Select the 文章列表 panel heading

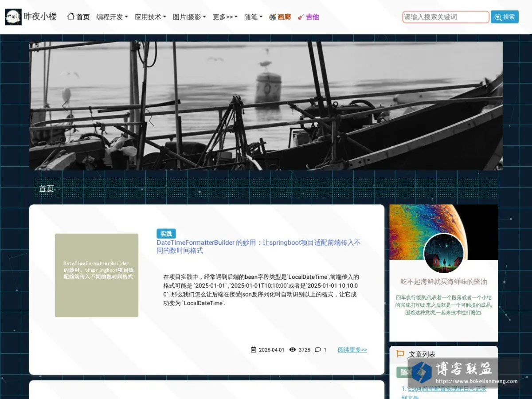pos(422,354)
